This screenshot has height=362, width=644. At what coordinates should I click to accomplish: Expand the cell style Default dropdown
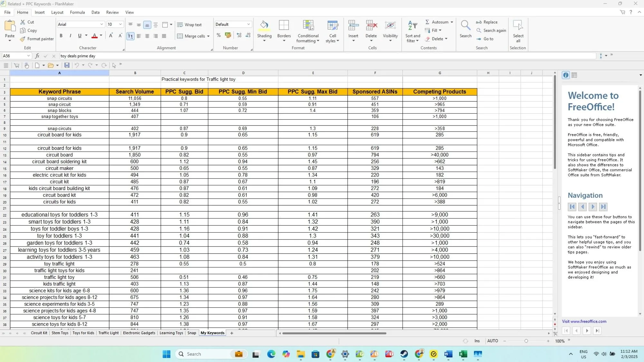pyautogui.click(x=248, y=24)
